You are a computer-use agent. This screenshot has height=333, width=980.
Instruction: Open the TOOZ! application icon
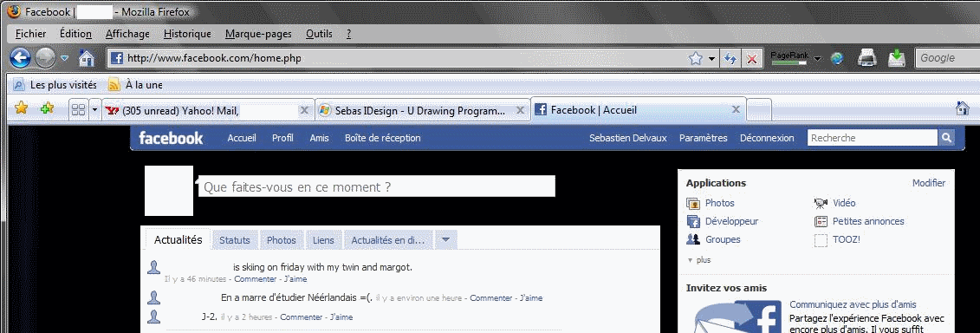point(821,239)
